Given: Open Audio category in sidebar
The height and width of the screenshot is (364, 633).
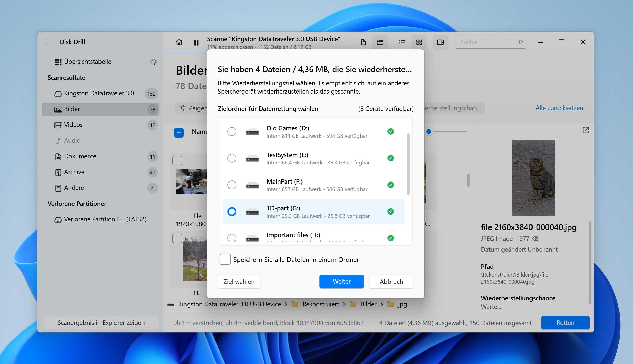Looking at the screenshot, I should [x=101, y=141].
